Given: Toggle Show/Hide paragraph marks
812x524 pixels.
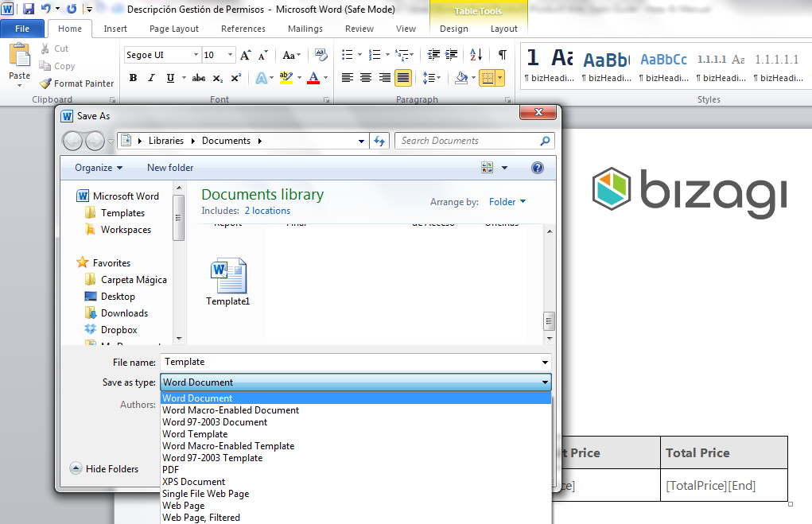Looking at the screenshot, I should (x=503, y=55).
